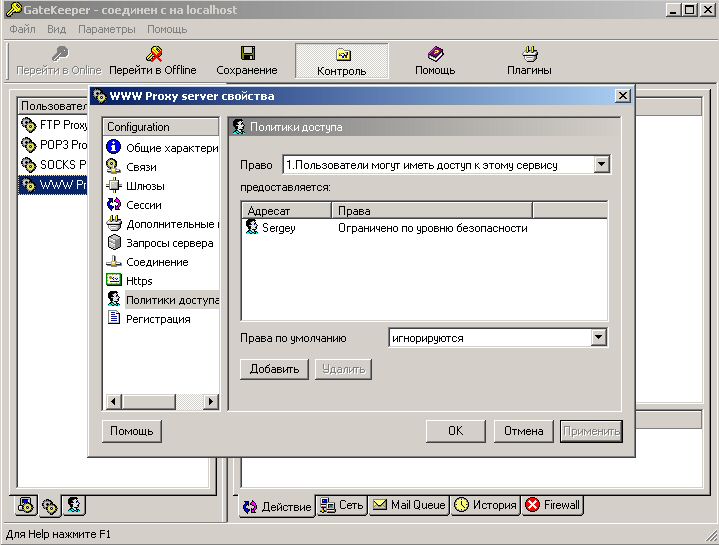This screenshot has height=545, width=719.
Task: Click Ограничено по уровню безопасности cell
Action: click(x=432, y=228)
